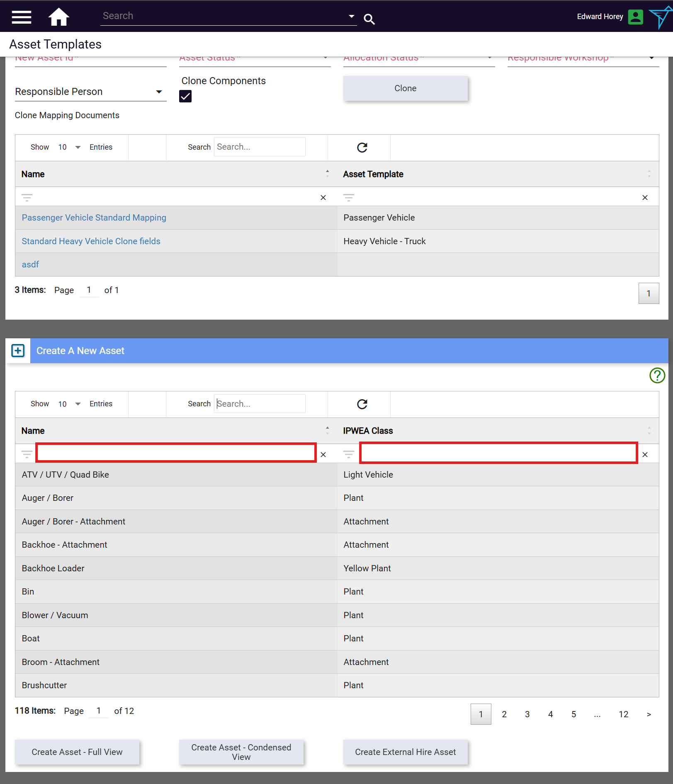
Task: Click the asset Name column filter field
Action: point(176,453)
